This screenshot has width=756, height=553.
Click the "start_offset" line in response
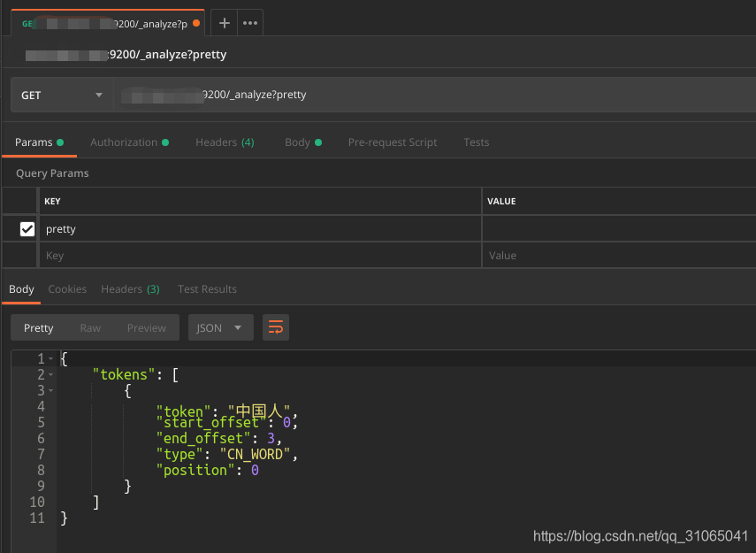[227, 423]
